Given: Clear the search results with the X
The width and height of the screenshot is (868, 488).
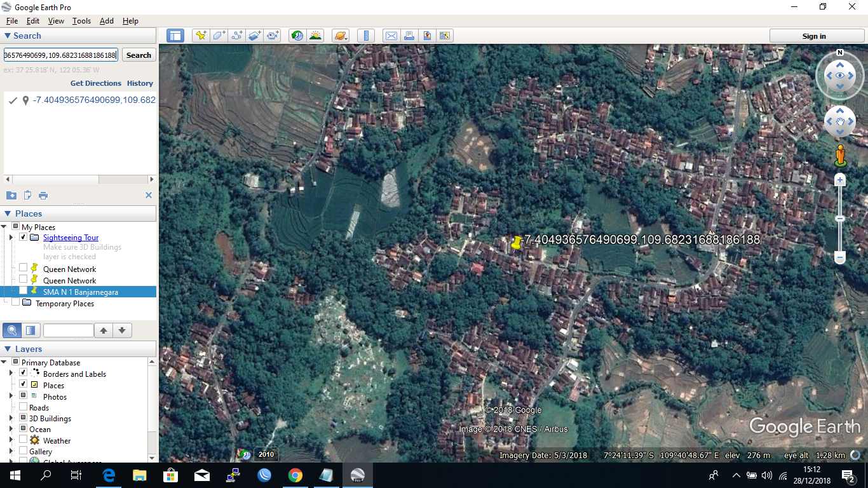Looking at the screenshot, I should point(149,195).
